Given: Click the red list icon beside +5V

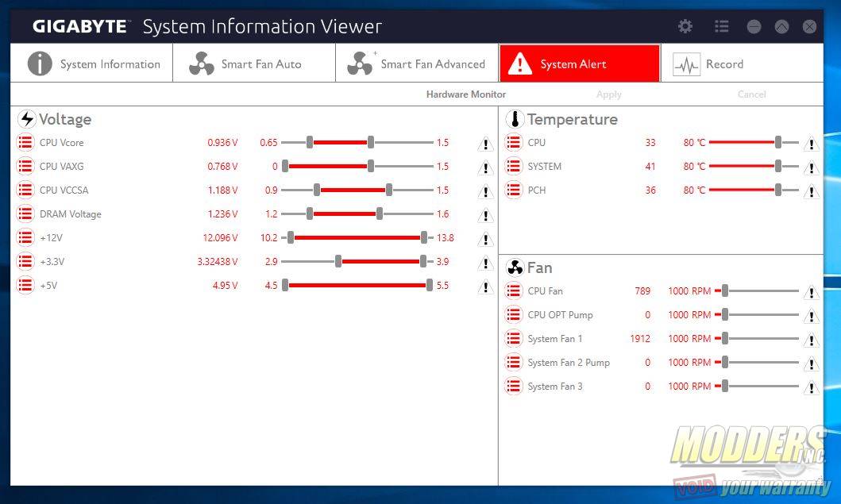Looking at the screenshot, I should [x=25, y=285].
